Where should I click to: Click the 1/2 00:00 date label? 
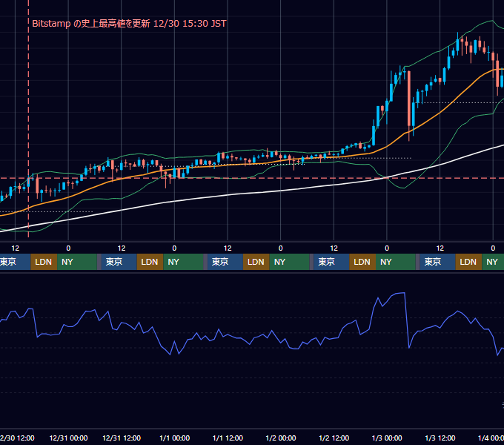point(281,438)
